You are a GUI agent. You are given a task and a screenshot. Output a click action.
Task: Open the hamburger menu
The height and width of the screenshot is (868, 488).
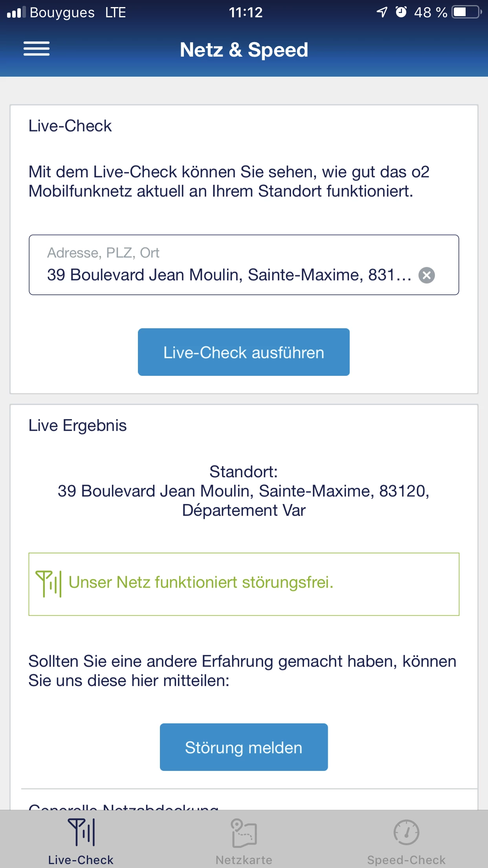[37, 49]
